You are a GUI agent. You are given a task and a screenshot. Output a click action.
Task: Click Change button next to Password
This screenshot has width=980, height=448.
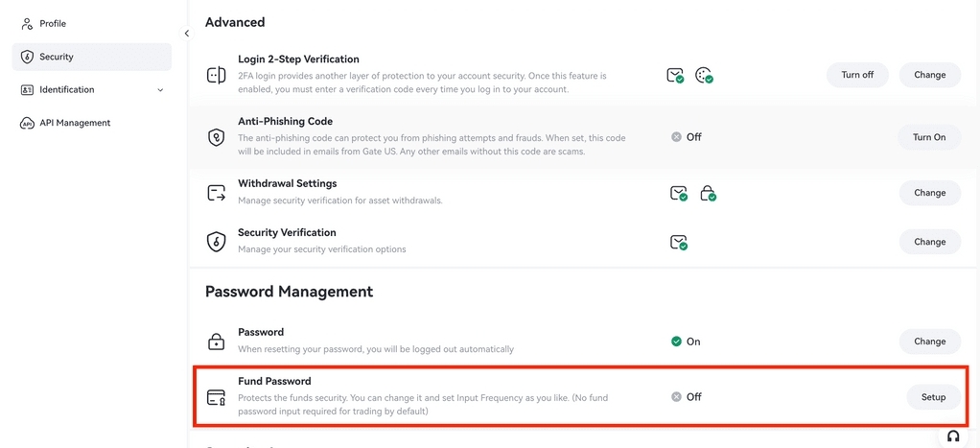[929, 342]
